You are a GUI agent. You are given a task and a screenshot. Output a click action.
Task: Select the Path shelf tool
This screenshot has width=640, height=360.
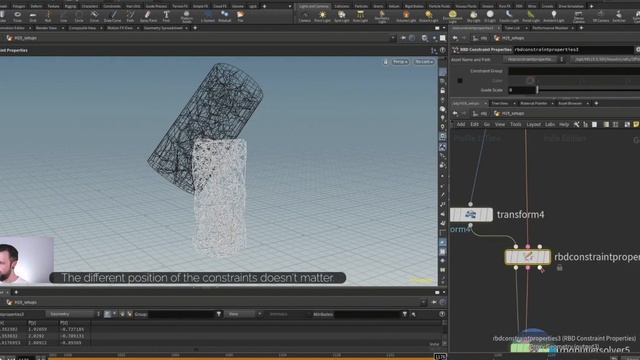pos(130,16)
